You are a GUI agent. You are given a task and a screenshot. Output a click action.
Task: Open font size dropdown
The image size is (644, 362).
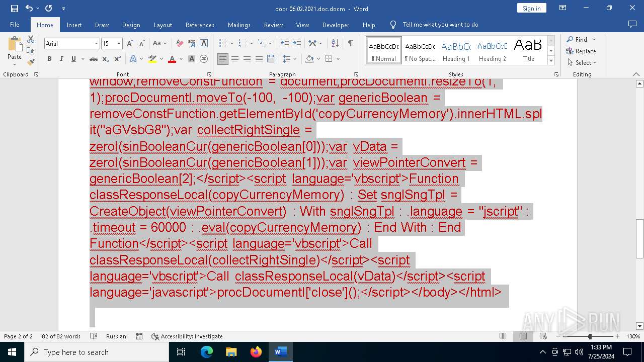pyautogui.click(x=119, y=44)
